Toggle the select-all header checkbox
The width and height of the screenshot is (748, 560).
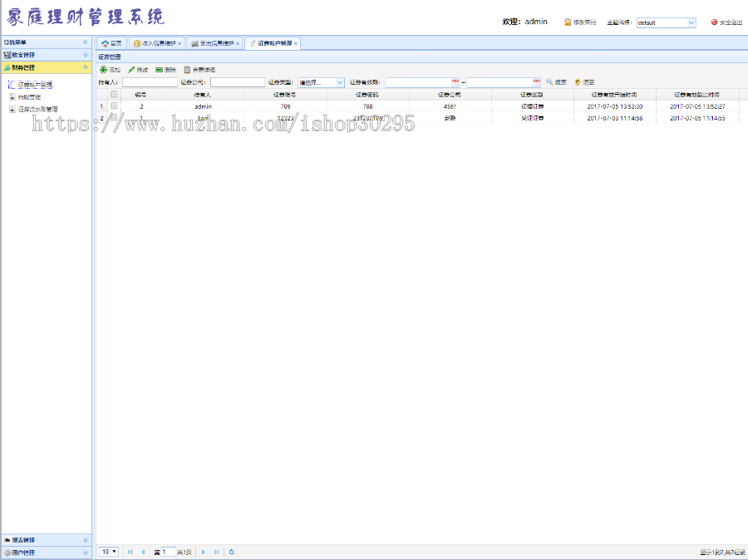point(114,95)
